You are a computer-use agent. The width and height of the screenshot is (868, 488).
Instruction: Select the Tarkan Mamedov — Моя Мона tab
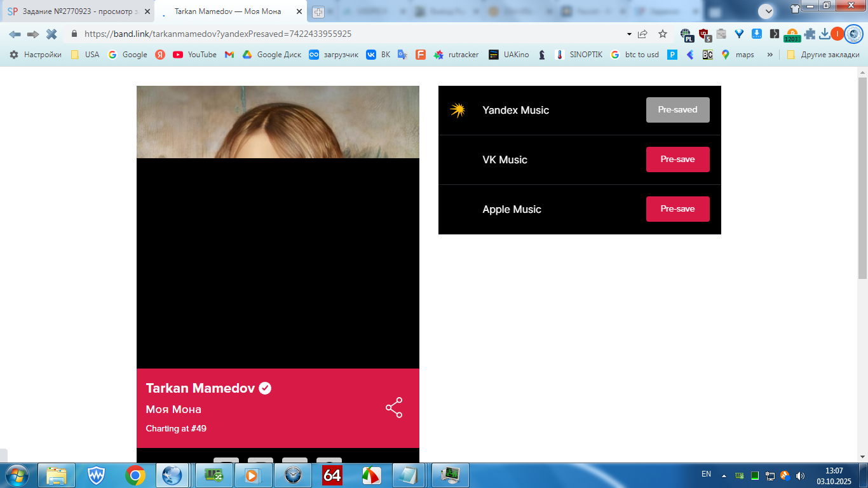[x=231, y=11]
